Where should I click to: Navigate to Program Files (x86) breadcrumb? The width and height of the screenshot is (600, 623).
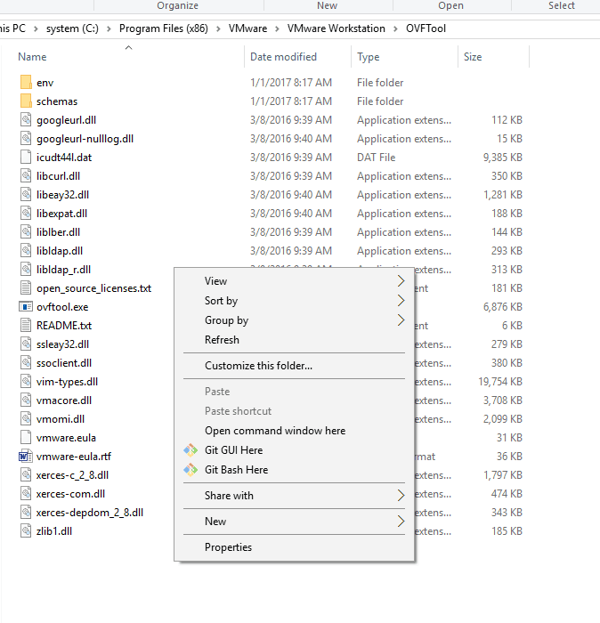[163, 29]
